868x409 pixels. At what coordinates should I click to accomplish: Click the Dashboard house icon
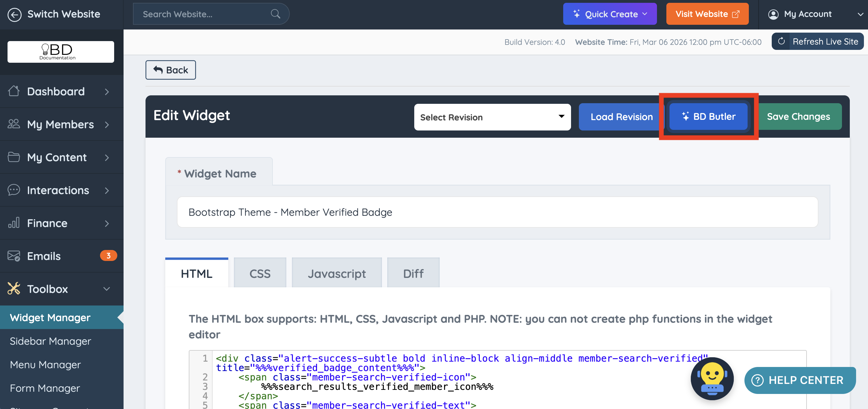(x=14, y=91)
